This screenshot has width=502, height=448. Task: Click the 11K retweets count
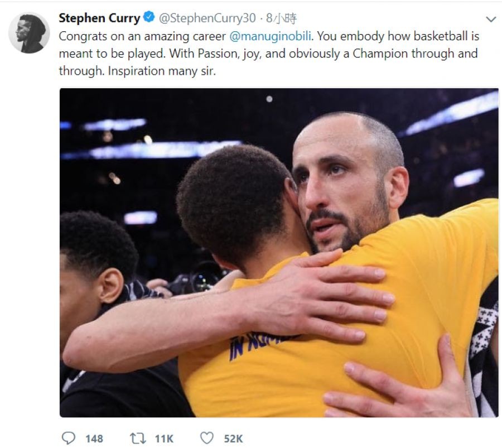[x=164, y=439]
